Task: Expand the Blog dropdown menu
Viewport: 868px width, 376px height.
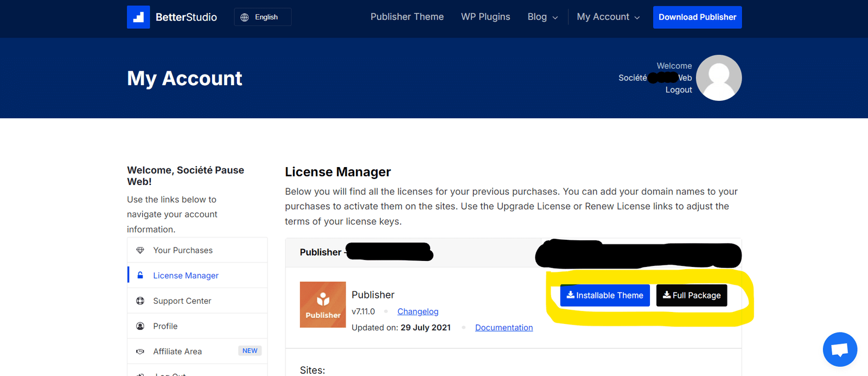Action: (542, 17)
